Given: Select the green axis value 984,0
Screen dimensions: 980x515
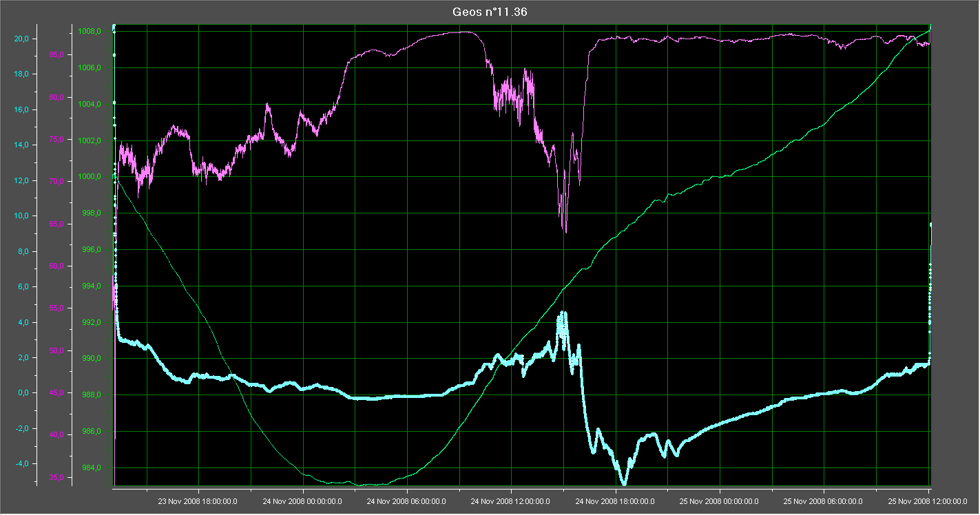Looking at the screenshot, I should (92, 468).
